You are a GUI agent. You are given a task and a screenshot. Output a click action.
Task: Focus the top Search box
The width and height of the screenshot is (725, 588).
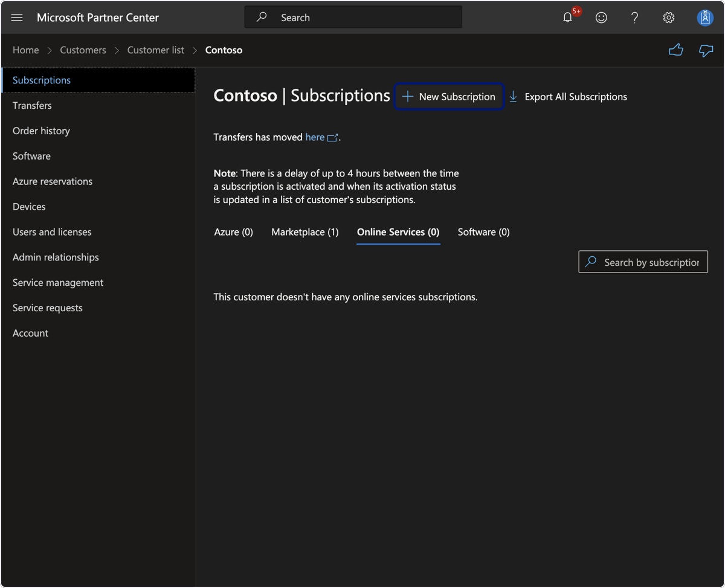coord(353,18)
